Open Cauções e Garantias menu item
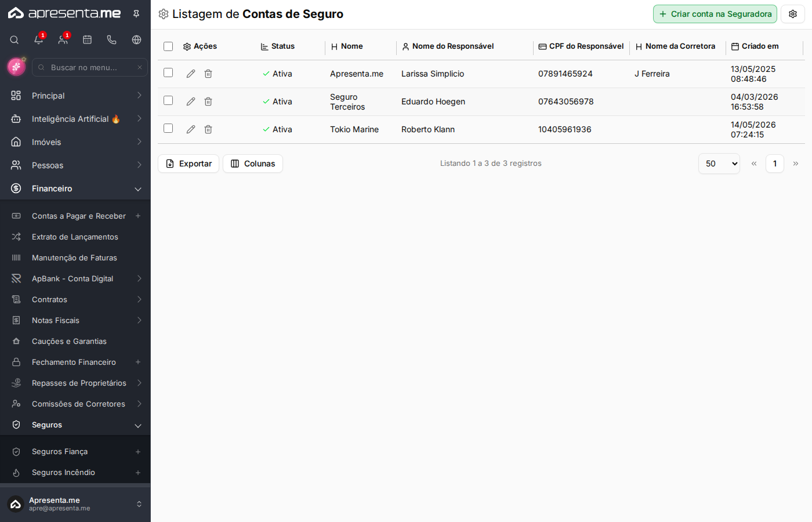 tap(75, 341)
